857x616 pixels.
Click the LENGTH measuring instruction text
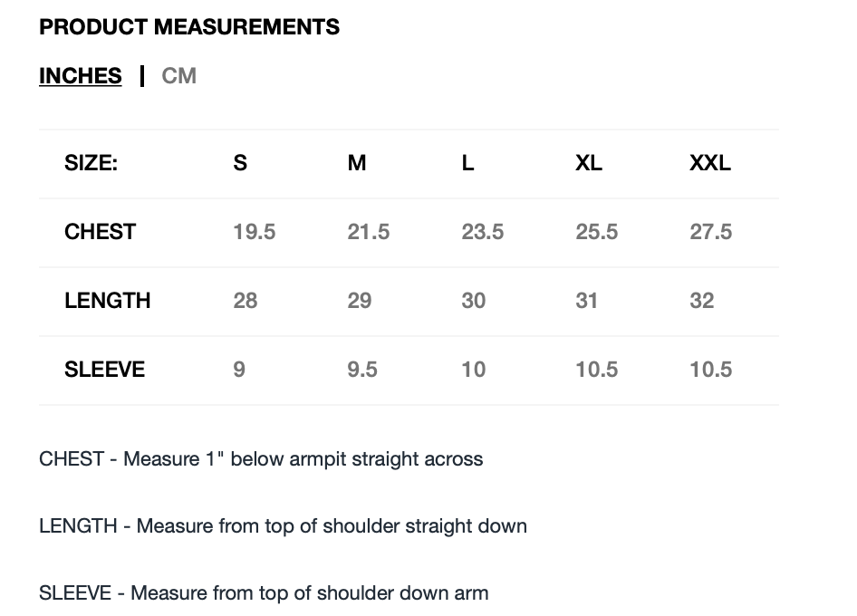283,526
